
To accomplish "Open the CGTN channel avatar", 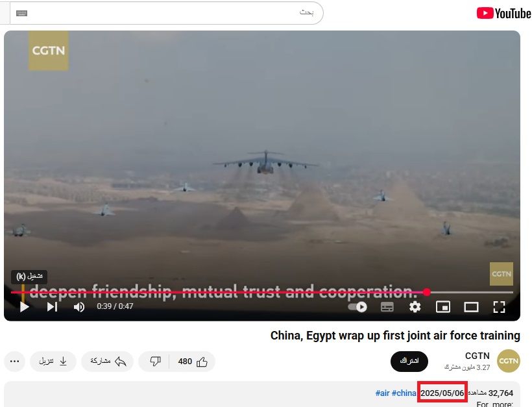I will (x=508, y=361).
